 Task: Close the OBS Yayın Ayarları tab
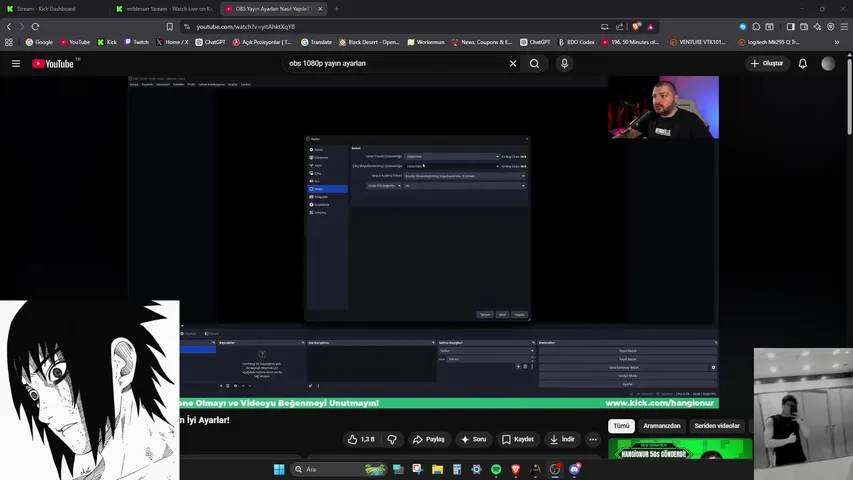(320, 9)
